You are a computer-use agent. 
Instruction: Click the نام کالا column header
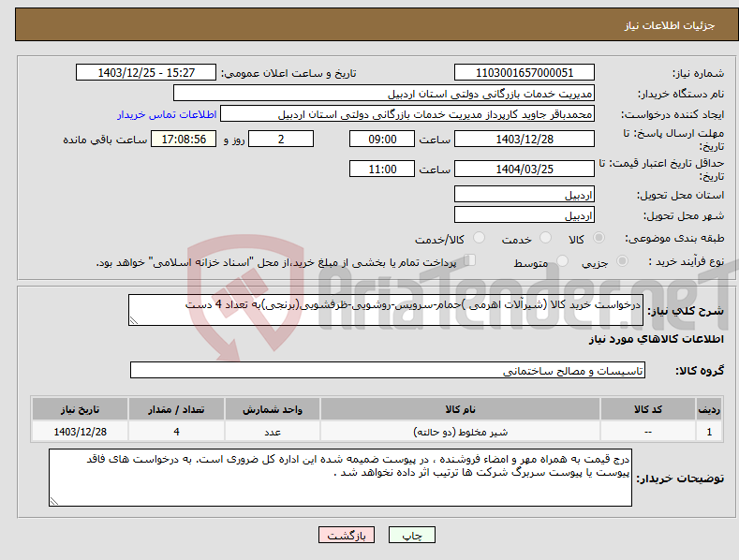point(460,409)
